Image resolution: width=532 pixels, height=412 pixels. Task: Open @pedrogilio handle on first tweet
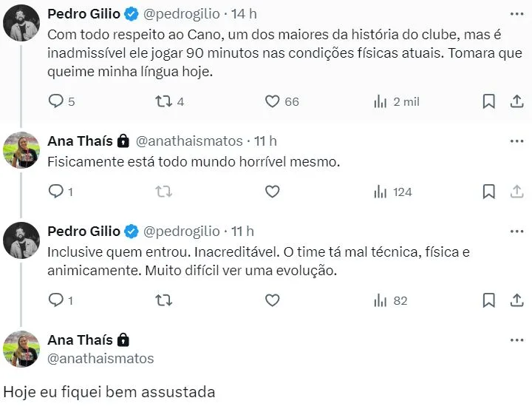point(181,14)
